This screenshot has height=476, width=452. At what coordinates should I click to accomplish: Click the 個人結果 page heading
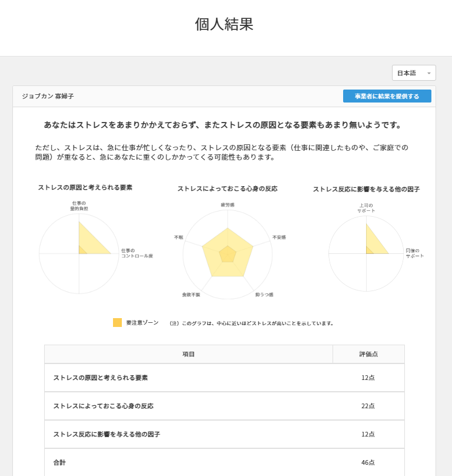point(224,24)
